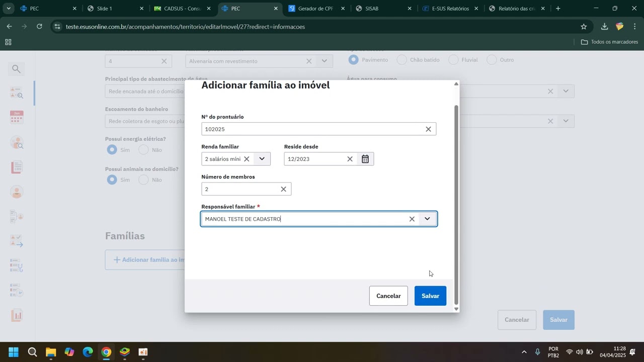The height and width of the screenshot is (362, 644).
Task: Clear the Responsável familiar field
Action: [412, 219]
